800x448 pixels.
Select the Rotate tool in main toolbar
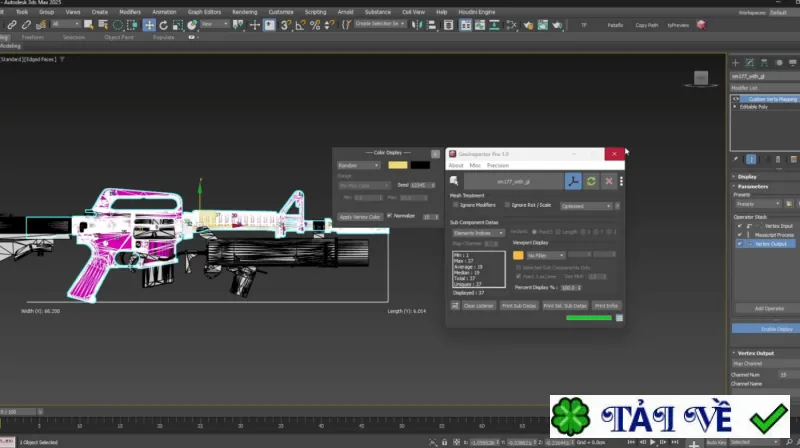tap(163, 25)
